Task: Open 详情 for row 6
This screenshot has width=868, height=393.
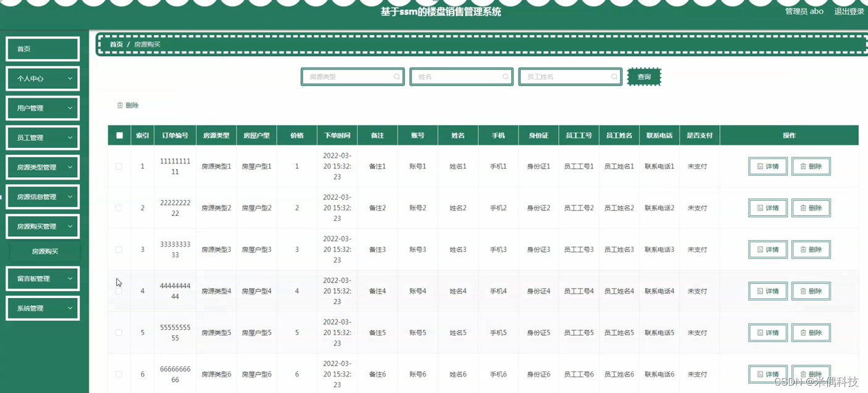Action: (768, 374)
